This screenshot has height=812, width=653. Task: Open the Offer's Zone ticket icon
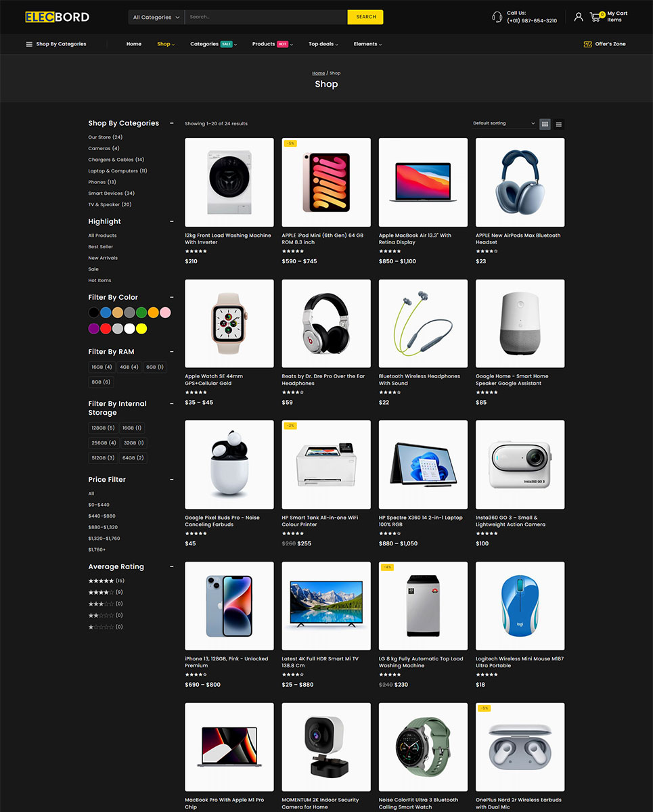(587, 44)
